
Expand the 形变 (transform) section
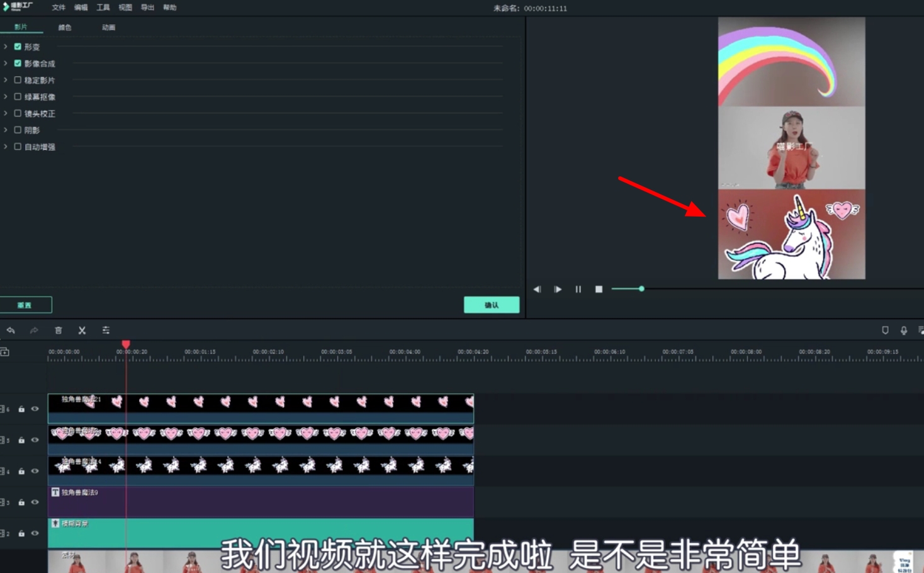click(x=5, y=47)
